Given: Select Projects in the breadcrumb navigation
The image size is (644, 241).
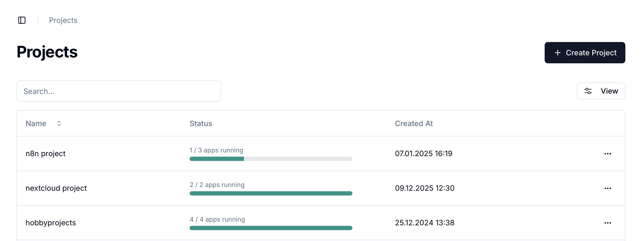Looking at the screenshot, I should pos(63,20).
